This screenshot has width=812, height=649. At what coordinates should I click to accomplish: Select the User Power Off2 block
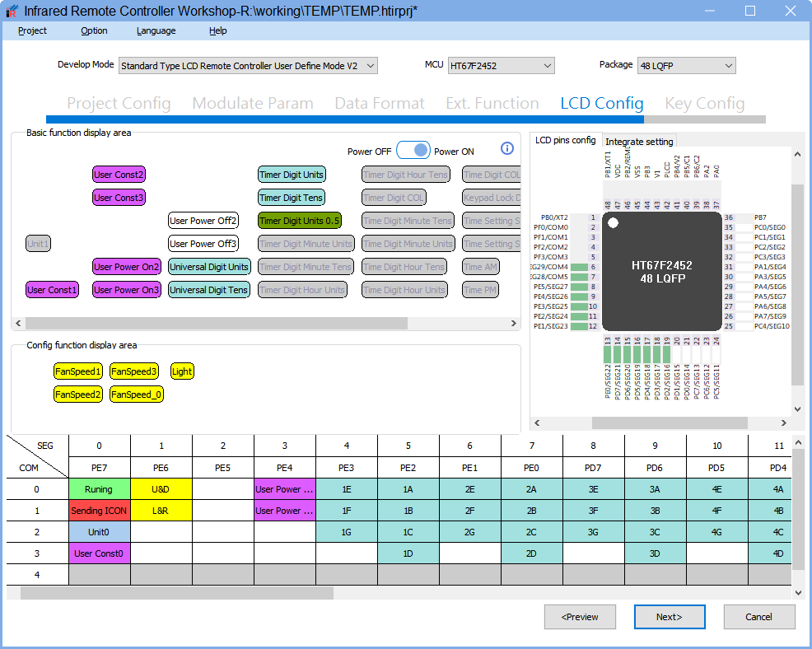pyautogui.click(x=203, y=221)
